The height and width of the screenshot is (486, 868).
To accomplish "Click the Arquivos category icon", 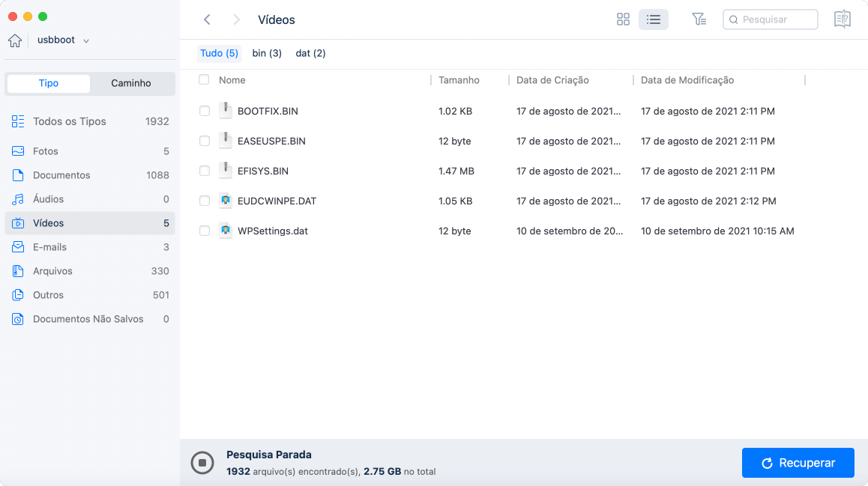I will 18,271.
